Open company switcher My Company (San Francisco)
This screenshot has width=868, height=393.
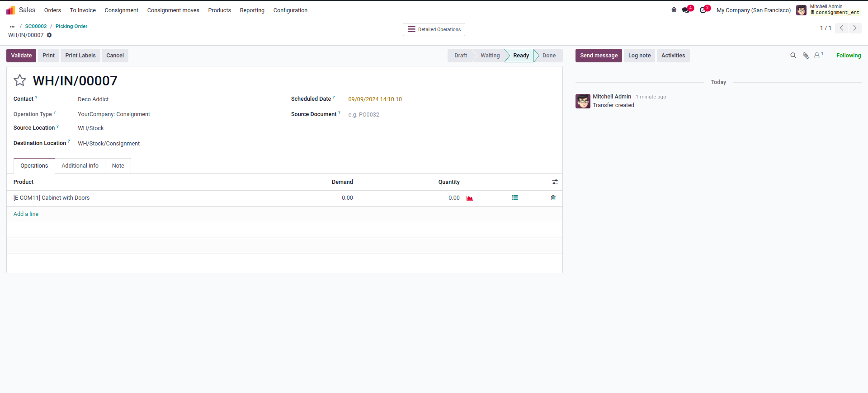coord(754,10)
